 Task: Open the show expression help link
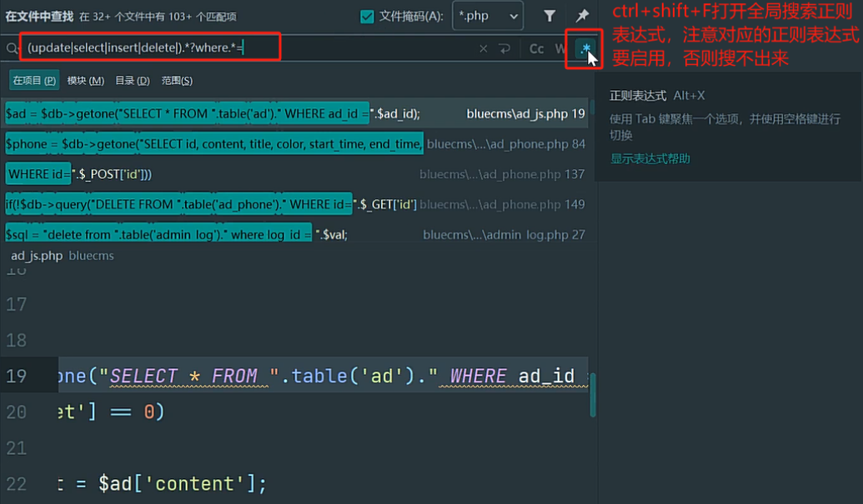[x=650, y=159]
